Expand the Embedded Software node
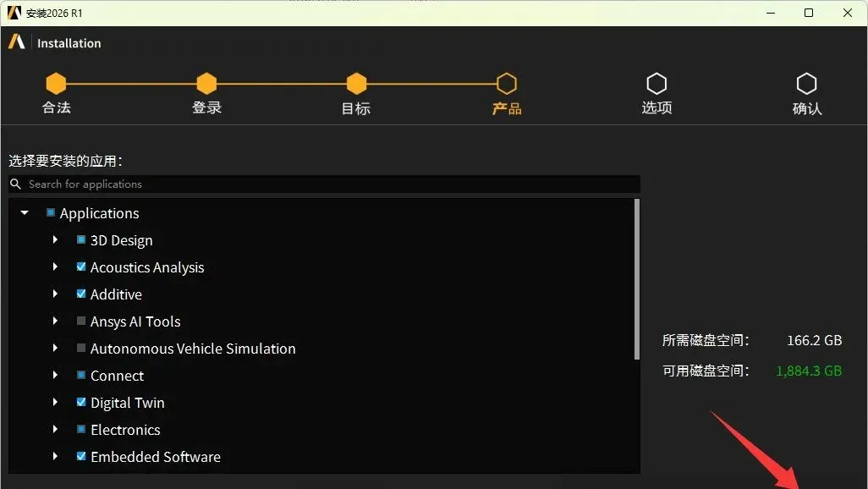The image size is (868, 489). 55,456
